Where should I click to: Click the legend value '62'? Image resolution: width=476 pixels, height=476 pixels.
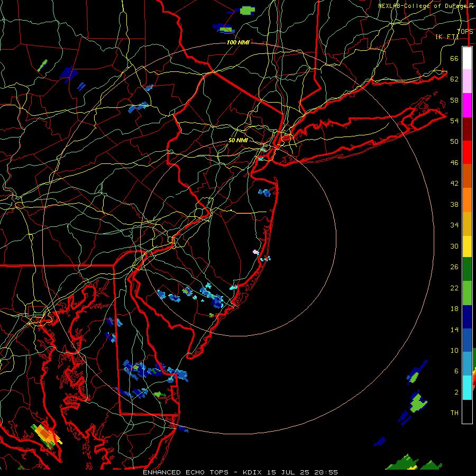coord(454,79)
